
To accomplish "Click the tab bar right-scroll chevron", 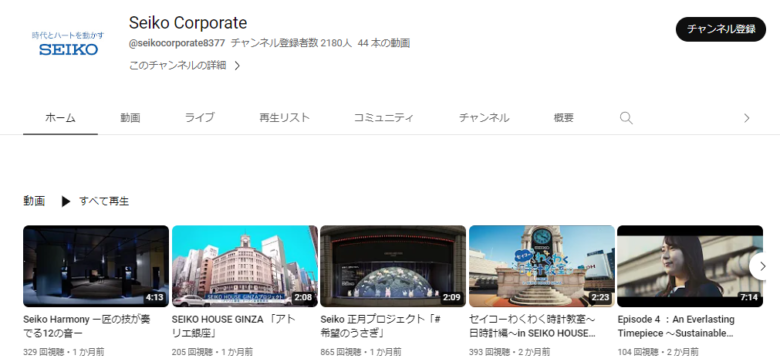I will (x=746, y=118).
